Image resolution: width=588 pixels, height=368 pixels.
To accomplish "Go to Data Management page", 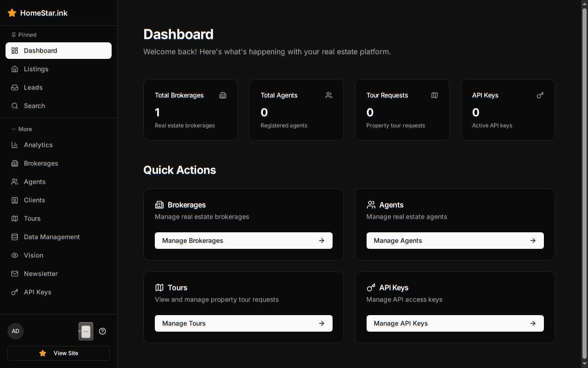I will click(51, 237).
